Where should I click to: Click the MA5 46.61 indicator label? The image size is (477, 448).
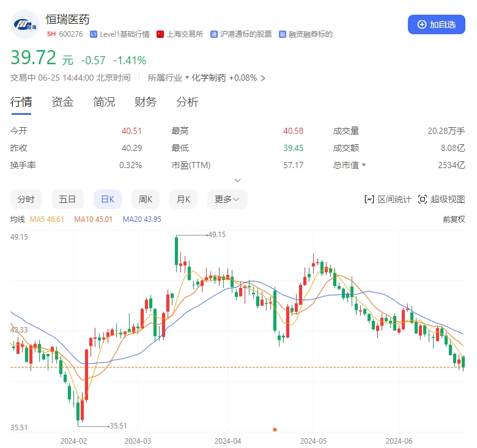[x=47, y=219]
